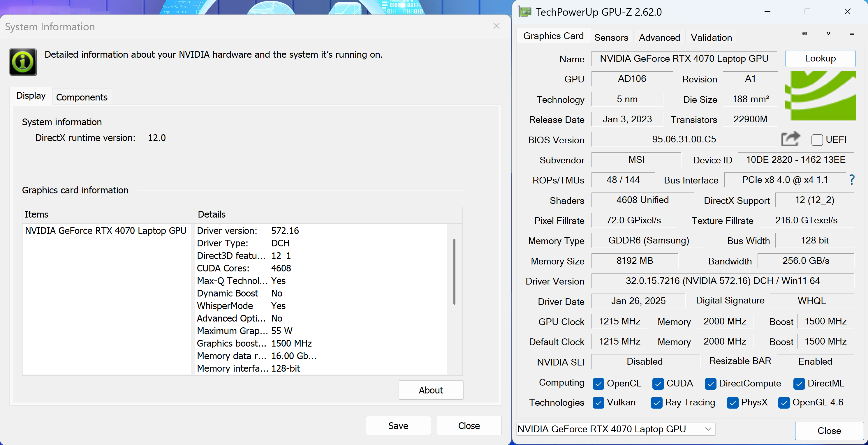Click the Bus Interface PCIe x8 field
868x445 pixels.
[785, 180]
